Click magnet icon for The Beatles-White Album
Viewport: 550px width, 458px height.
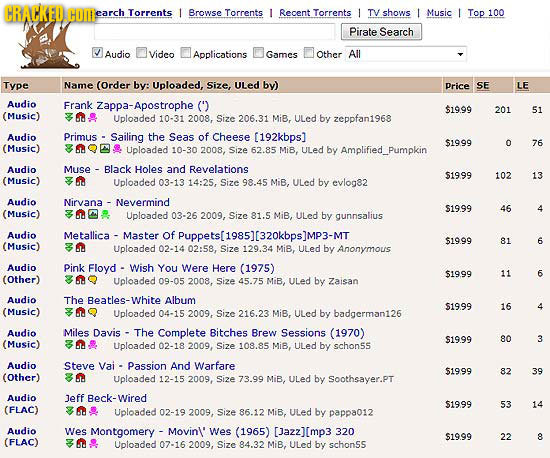(x=81, y=312)
